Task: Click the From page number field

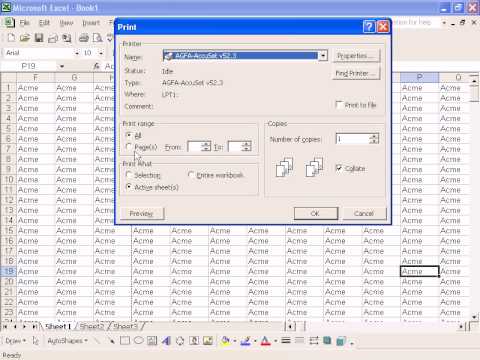Action: coord(195,146)
